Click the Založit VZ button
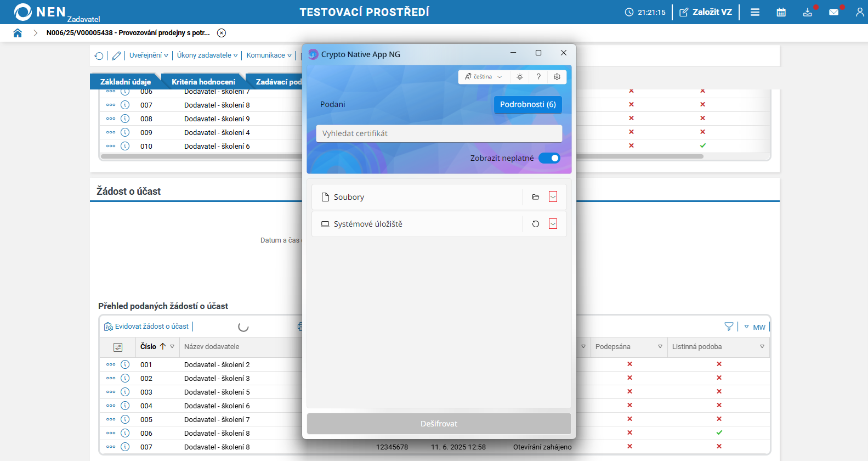The height and width of the screenshot is (461, 868). [706, 12]
